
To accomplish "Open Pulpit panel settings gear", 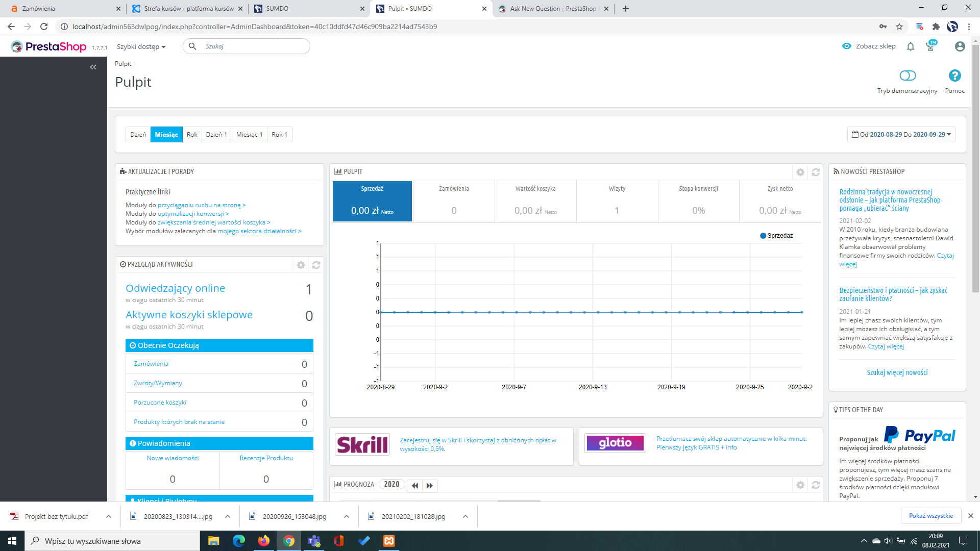I will tap(800, 172).
